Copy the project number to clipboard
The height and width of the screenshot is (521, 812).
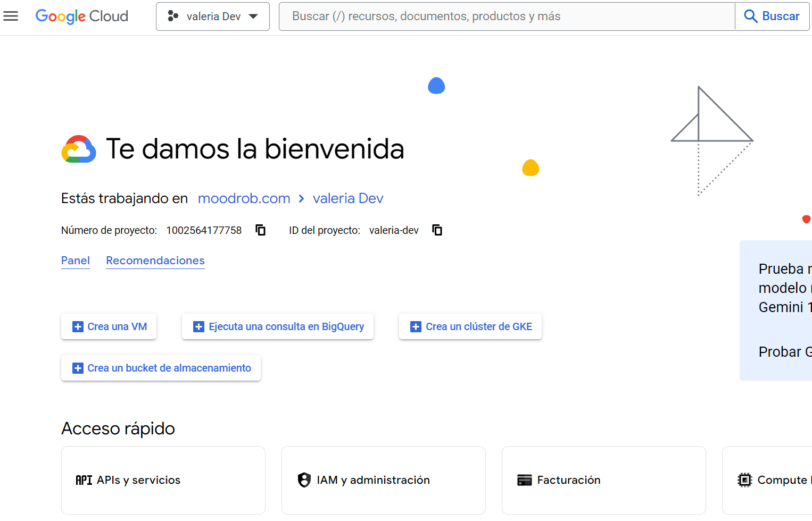click(261, 230)
